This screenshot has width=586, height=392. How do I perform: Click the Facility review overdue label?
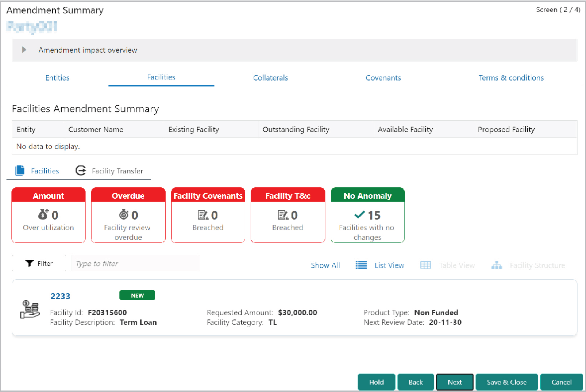pyautogui.click(x=127, y=232)
